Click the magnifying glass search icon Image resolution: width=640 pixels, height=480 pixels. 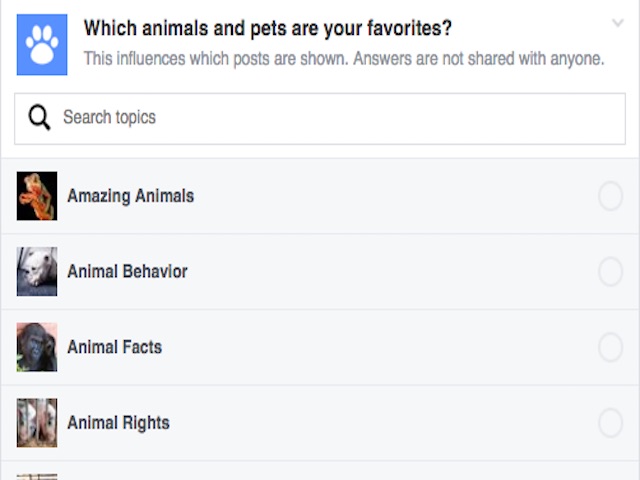[x=39, y=118]
